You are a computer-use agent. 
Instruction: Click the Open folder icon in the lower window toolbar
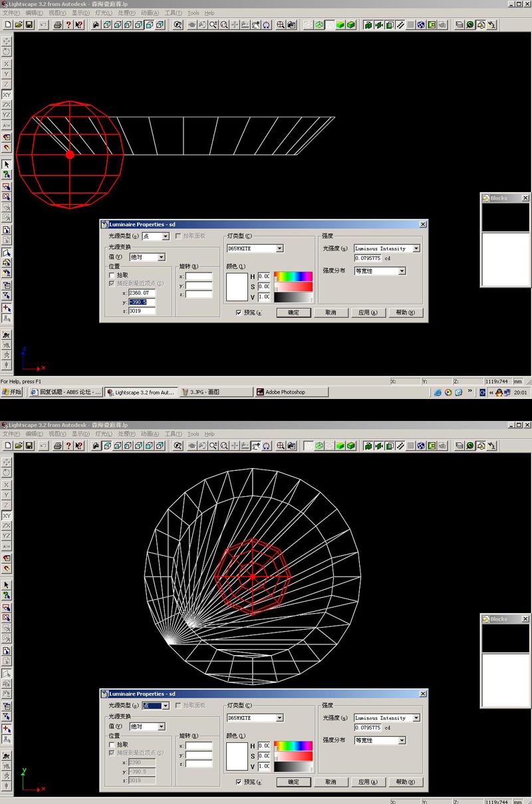coord(19,446)
